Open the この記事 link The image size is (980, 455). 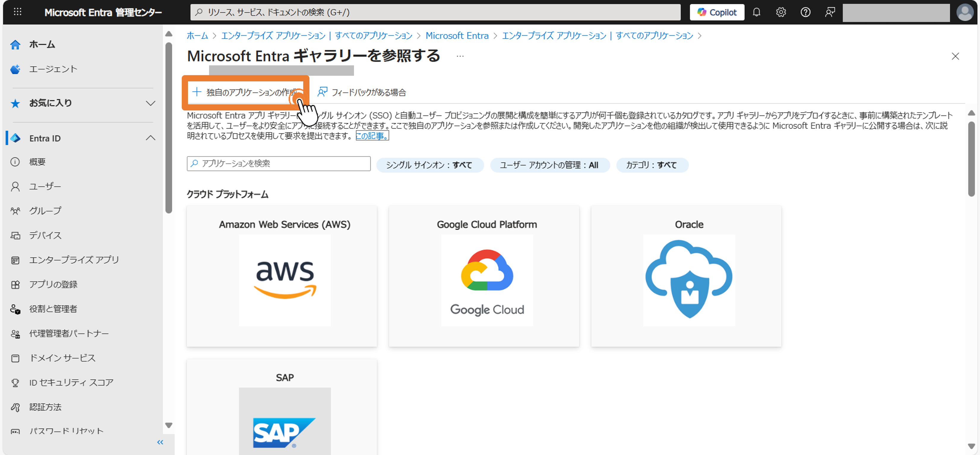(372, 136)
